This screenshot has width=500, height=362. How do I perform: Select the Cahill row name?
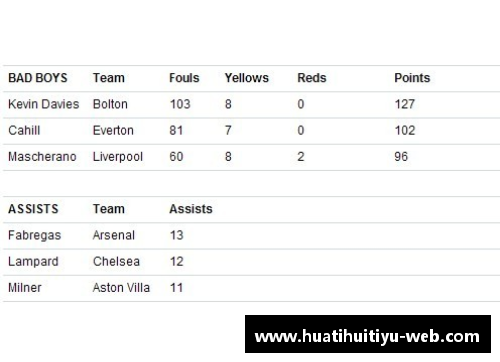[x=24, y=130]
